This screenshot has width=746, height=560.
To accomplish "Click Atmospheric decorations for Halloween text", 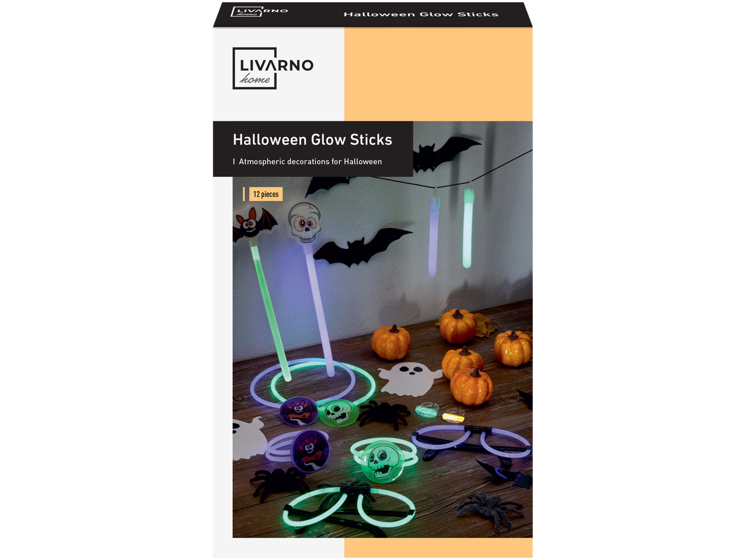I will [310, 162].
